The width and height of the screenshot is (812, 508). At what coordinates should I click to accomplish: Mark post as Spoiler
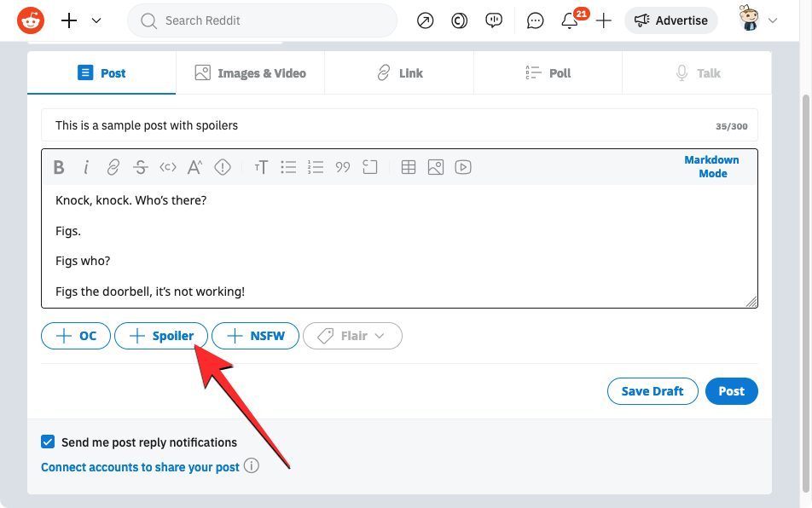pyautogui.click(x=161, y=336)
